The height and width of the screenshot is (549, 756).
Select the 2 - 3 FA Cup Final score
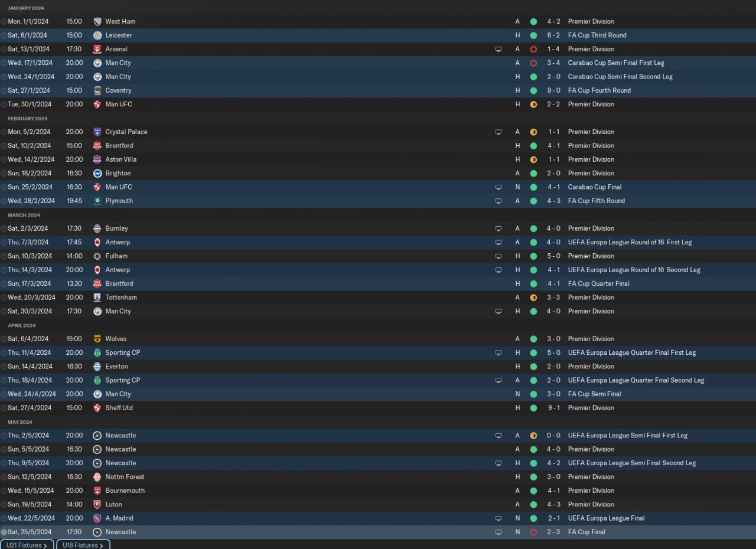point(553,532)
